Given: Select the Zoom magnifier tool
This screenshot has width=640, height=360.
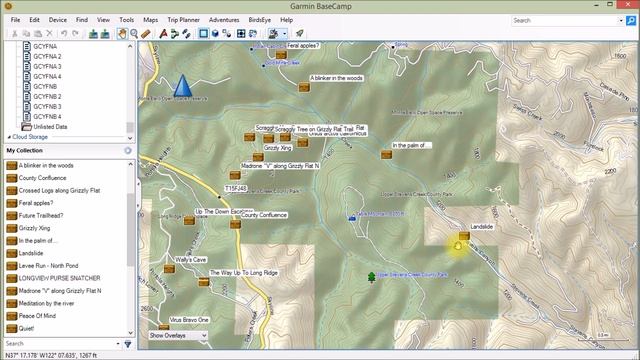Looking at the screenshot, I should [134, 34].
